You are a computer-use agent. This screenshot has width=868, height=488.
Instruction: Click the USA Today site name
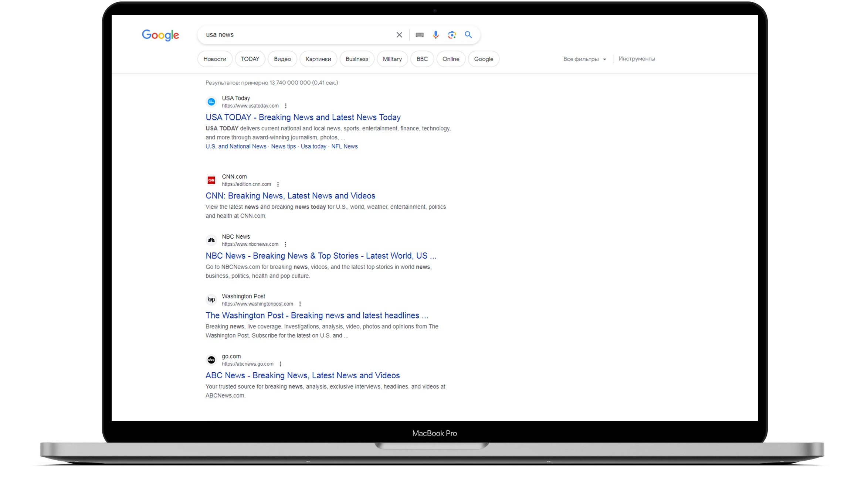[236, 98]
